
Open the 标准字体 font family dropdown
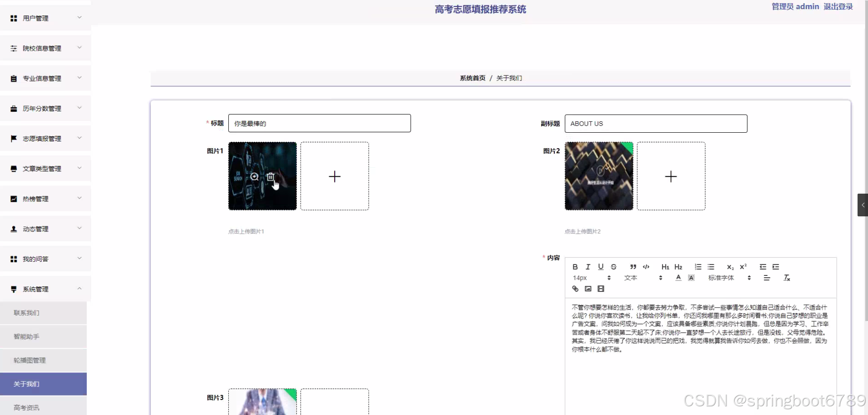coord(729,278)
